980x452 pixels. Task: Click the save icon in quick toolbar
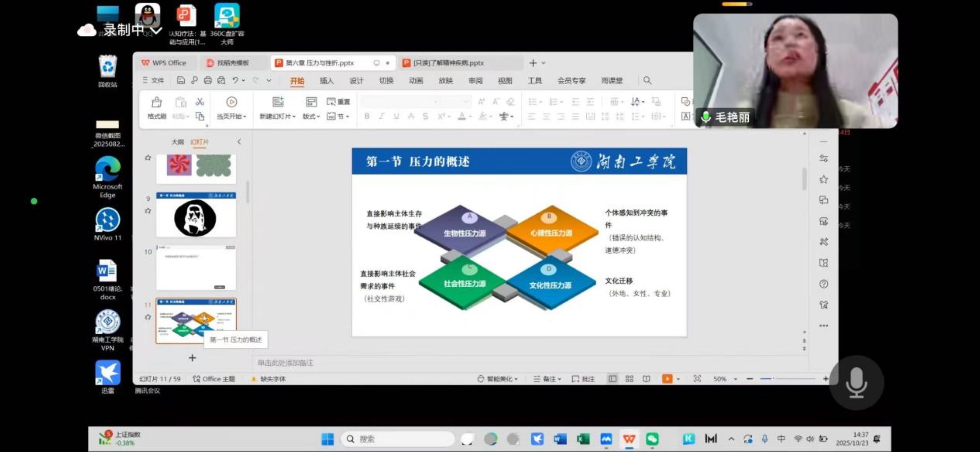(181, 80)
